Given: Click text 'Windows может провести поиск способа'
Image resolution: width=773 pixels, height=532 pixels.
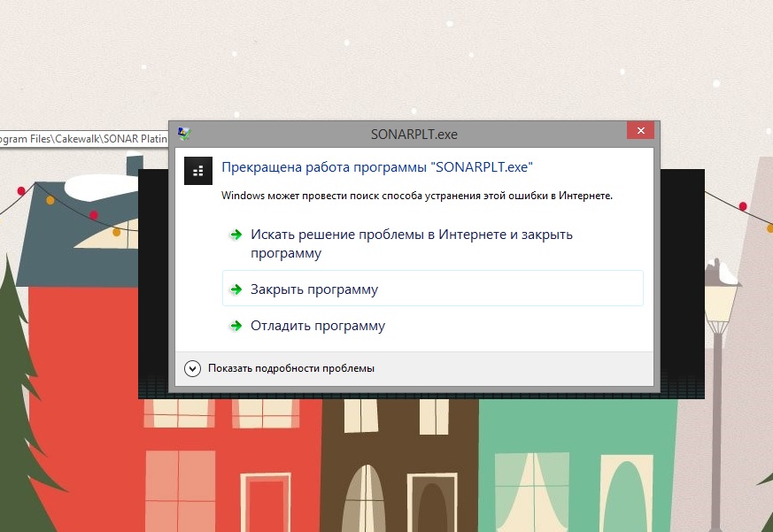Looking at the screenshot, I should (x=321, y=196).
